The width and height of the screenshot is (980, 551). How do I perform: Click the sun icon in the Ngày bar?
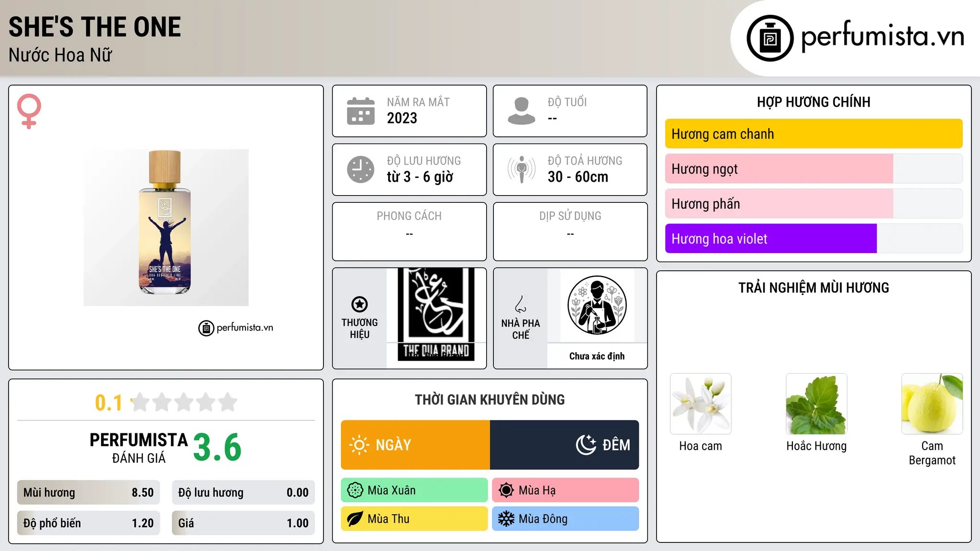(359, 445)
